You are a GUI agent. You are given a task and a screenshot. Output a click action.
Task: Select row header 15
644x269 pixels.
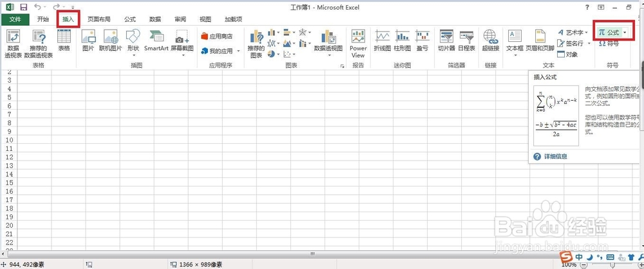[x=8, y=183]
